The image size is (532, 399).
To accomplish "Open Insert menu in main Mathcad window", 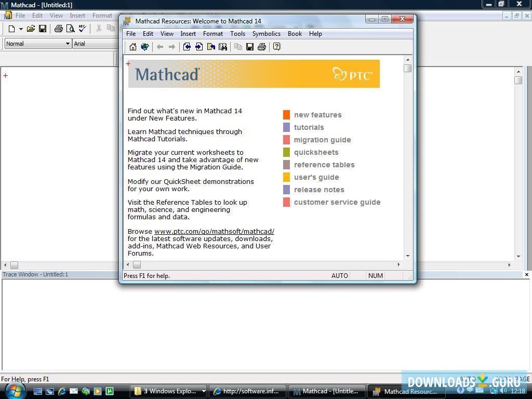I will point(77,16).
